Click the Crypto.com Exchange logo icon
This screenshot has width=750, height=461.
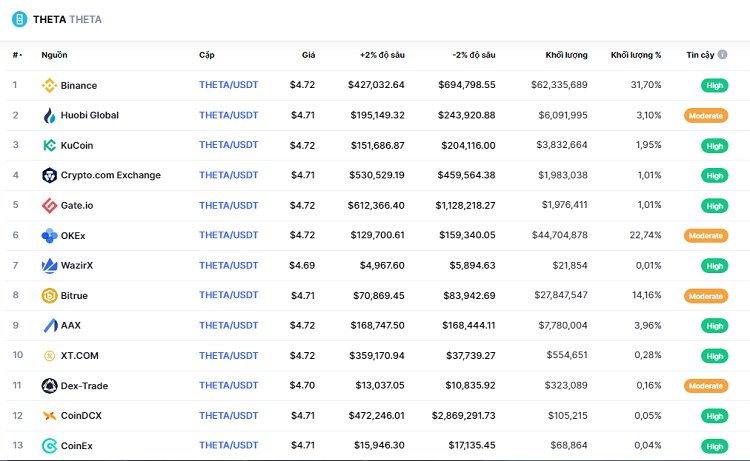[x=49, y=175]
